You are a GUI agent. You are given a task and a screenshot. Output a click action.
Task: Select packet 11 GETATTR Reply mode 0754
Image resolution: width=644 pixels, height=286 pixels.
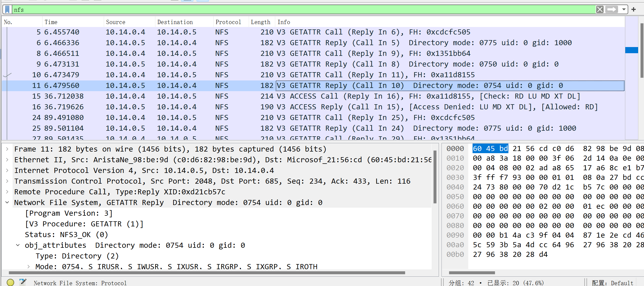[313, 86]
